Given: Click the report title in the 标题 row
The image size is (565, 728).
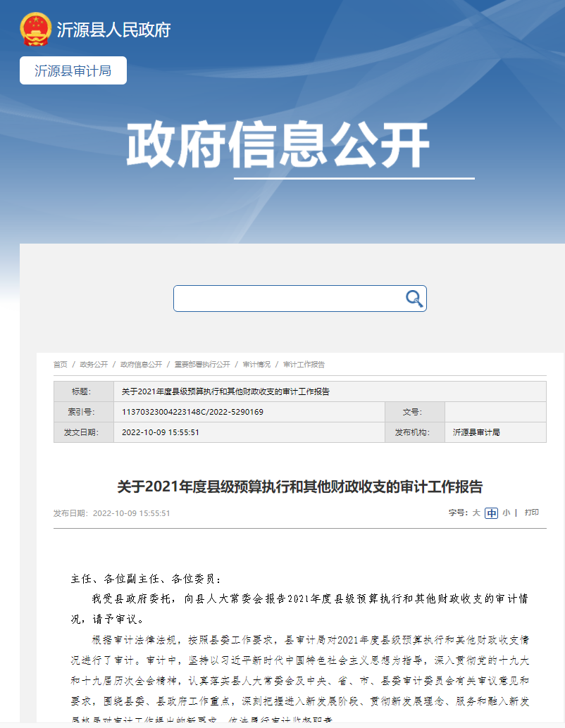Looking at the screenshot, I should (x=225, y=391).
